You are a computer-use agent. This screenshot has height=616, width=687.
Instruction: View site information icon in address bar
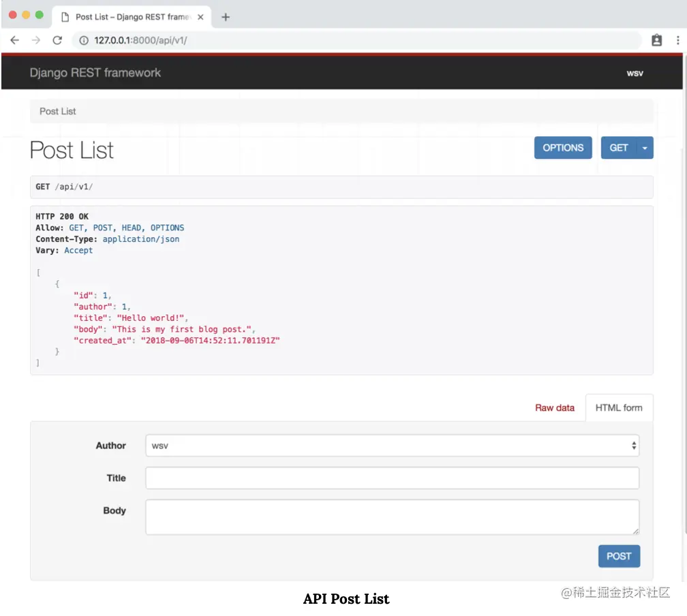pos(84,40)
